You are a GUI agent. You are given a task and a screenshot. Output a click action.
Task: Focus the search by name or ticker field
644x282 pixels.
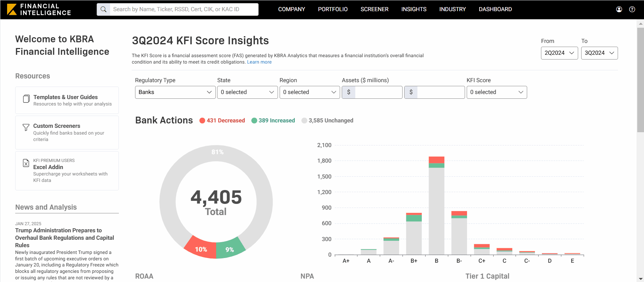pos(184,9)
